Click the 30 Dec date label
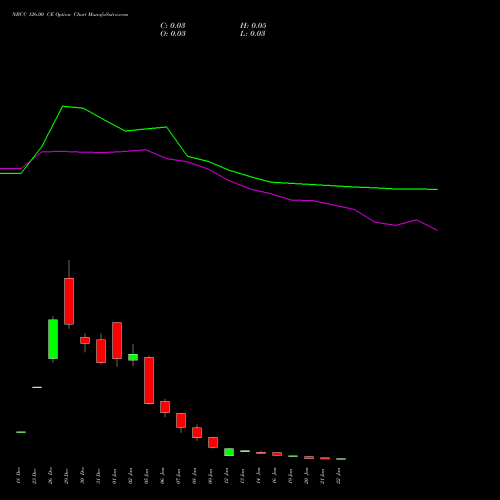 coord(82,476)
